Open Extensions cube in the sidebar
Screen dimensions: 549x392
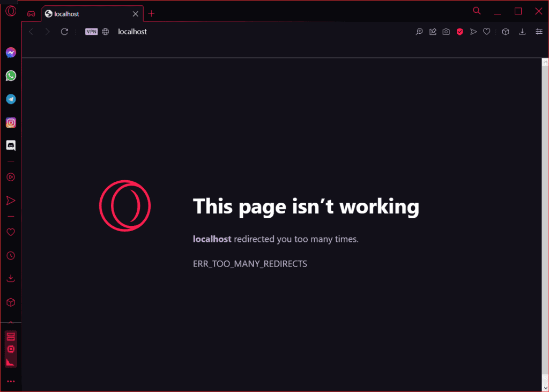click(x=11, y=302)
